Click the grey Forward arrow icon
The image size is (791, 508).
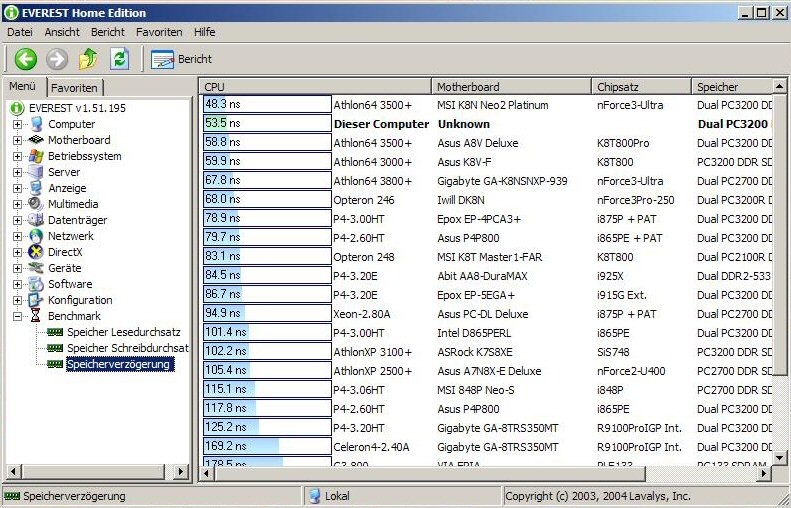click(x=57, y=59)
